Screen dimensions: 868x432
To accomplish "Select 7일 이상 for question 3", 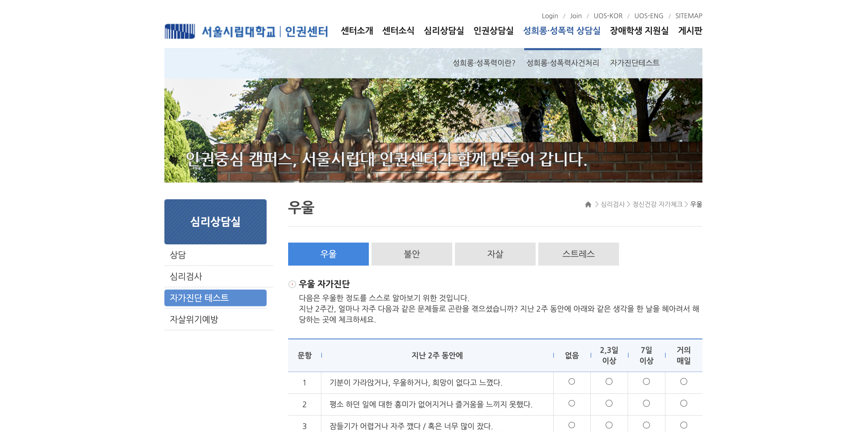I will (646, 425).
